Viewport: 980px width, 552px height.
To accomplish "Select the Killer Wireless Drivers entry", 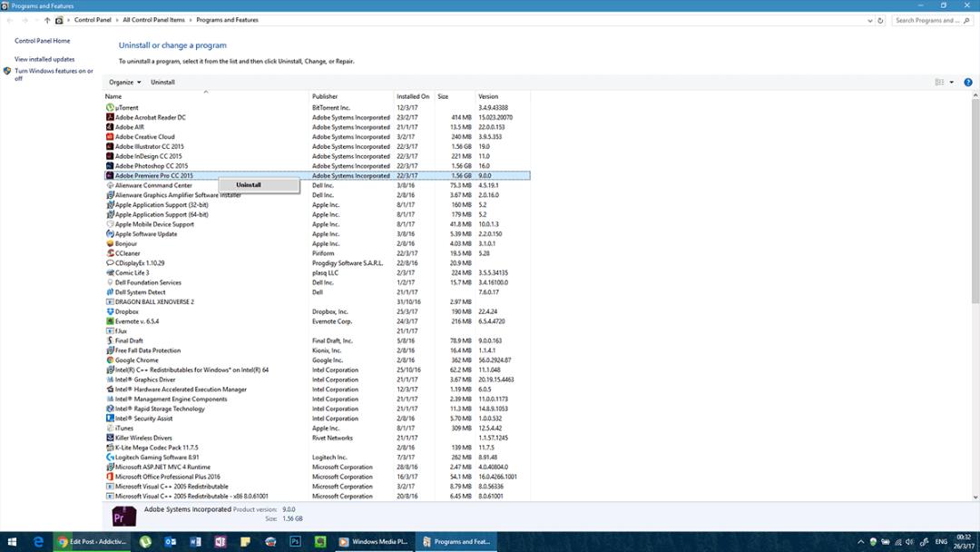I will [317, 438].
